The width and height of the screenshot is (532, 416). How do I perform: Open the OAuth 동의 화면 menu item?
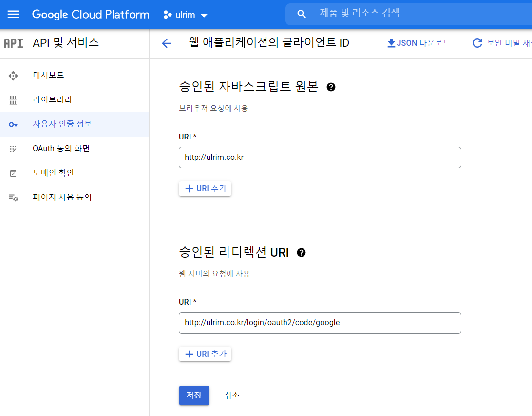(75, 149)
